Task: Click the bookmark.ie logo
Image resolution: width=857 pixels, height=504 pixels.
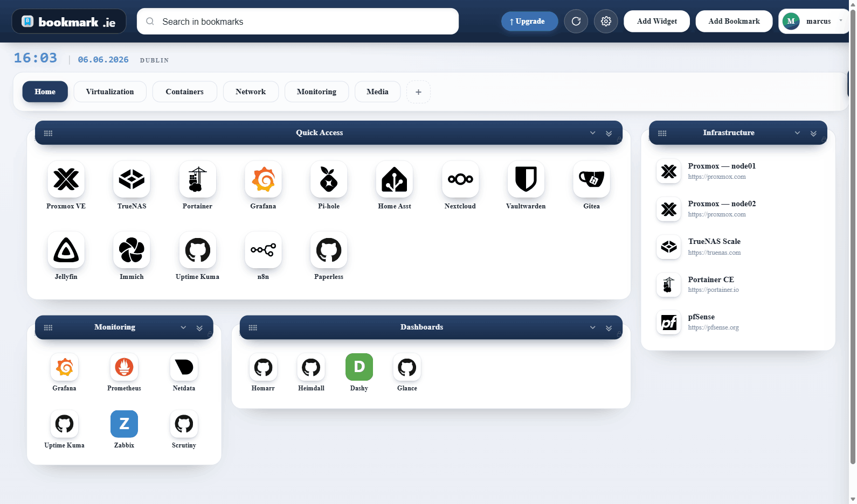Action: [x=69, y=22]
